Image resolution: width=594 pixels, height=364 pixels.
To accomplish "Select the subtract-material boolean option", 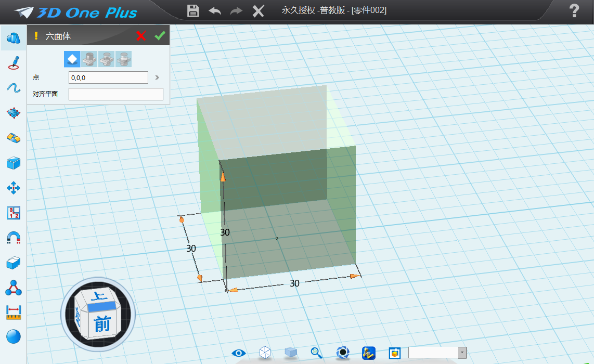I will (x=107, y=59).
